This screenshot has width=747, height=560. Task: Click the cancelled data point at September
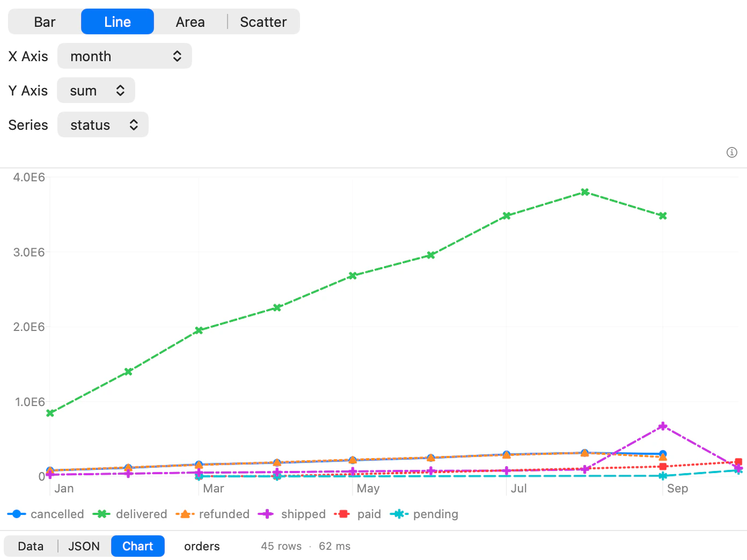coord(663,454)
